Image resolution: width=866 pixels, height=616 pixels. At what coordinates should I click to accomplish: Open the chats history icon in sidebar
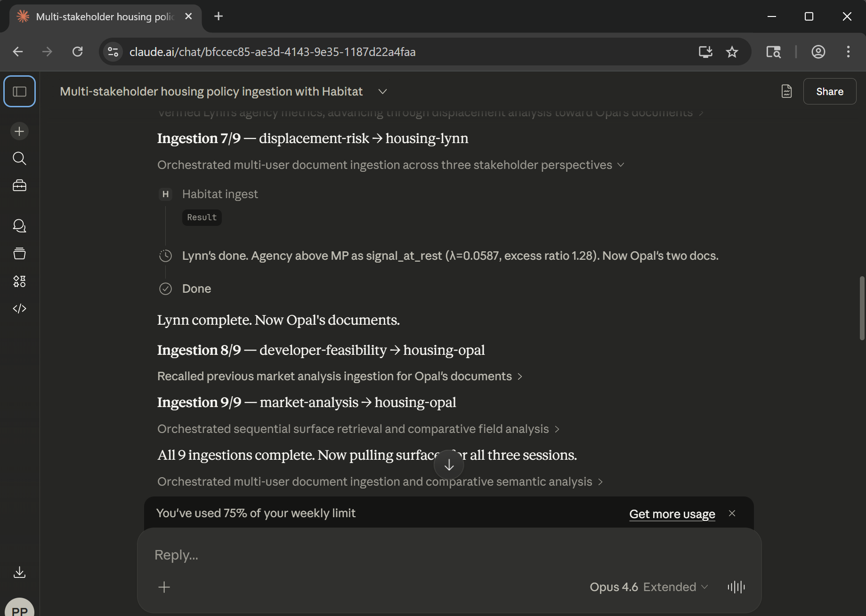[19, 226]
